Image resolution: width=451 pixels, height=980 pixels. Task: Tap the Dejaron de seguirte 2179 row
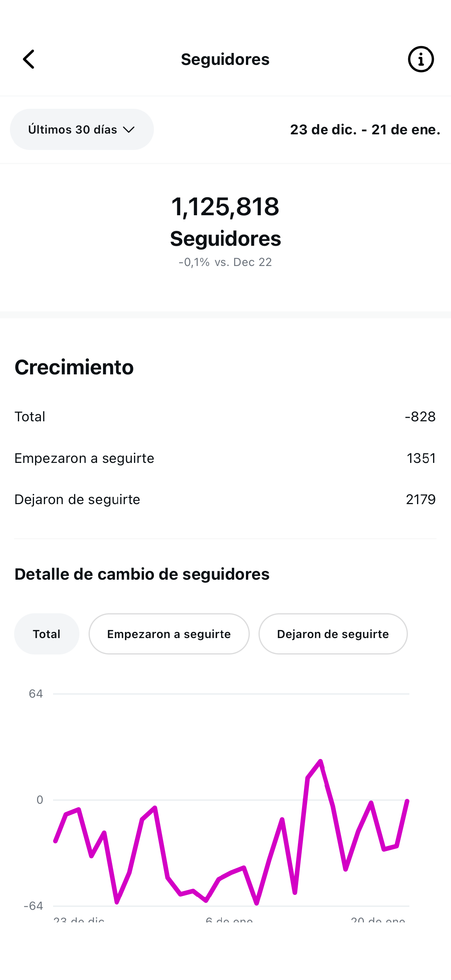pos(225,499)
